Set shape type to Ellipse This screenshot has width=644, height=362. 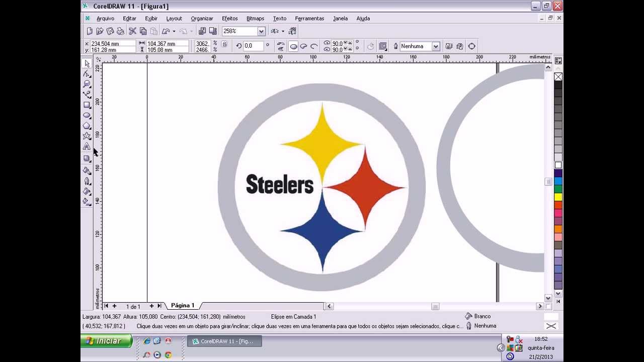(x=293, y=46)
